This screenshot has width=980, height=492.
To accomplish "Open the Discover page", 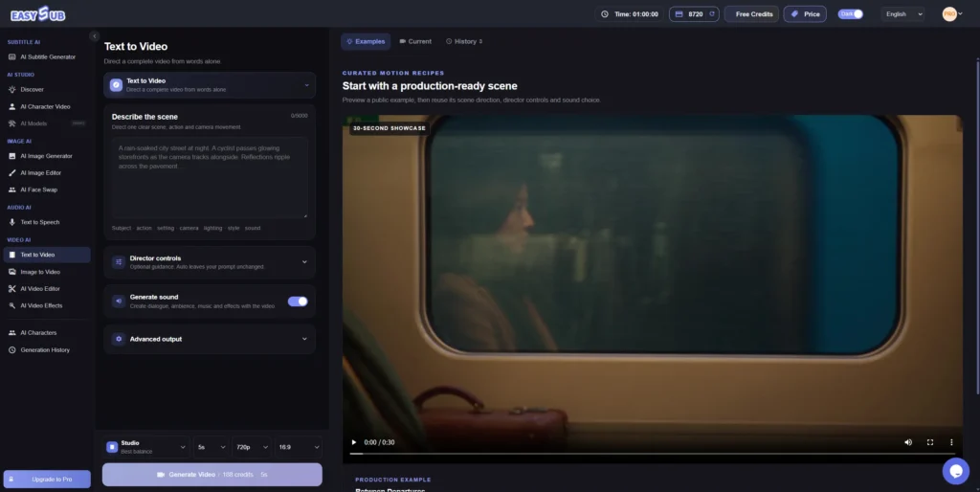I will [x=47, y=89].
